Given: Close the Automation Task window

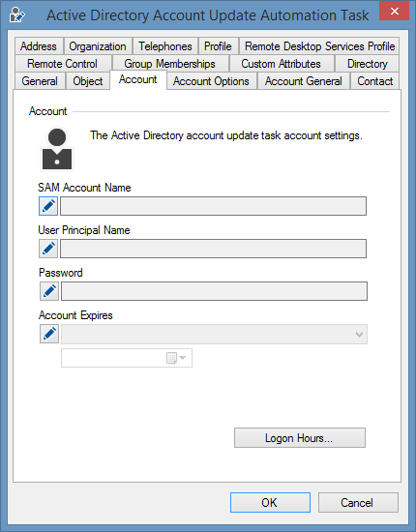Looking at the screenshot, I should (394, 11).
